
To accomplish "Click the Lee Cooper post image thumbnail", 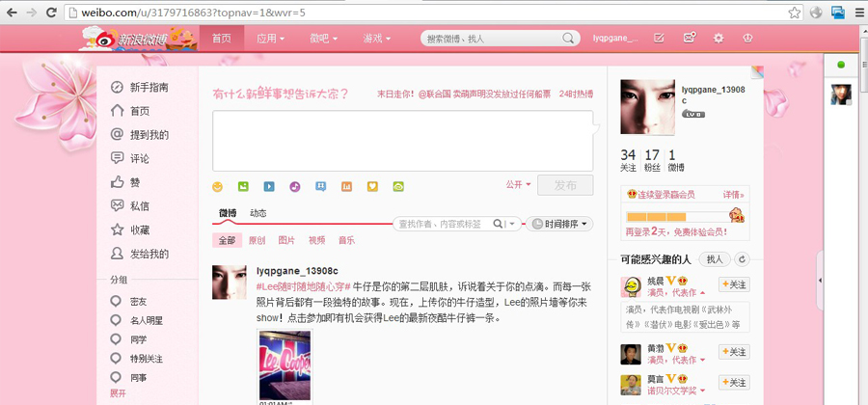I will (x=285, y=364).
